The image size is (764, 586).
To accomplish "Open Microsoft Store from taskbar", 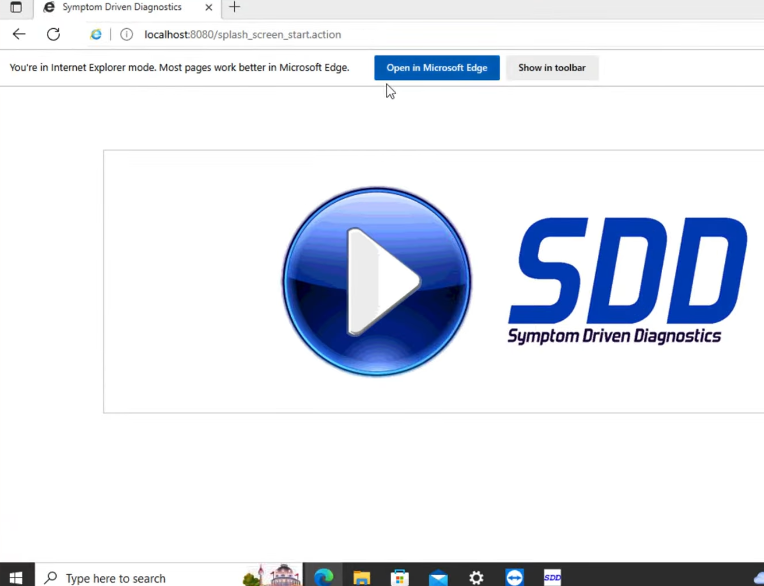I will click(400, 578).
